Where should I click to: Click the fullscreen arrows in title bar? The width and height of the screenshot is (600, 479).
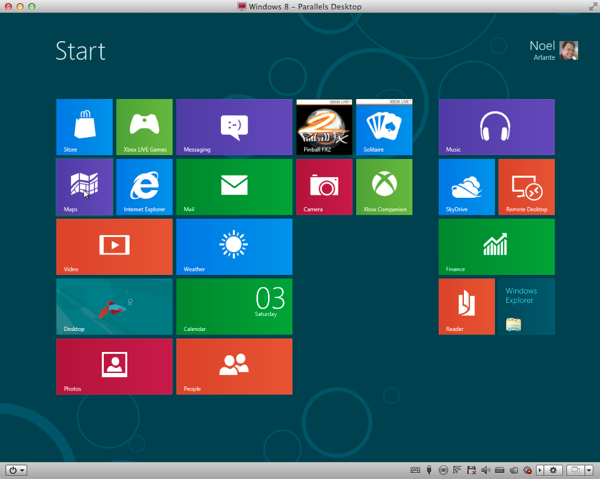click(x=592, y=7)
